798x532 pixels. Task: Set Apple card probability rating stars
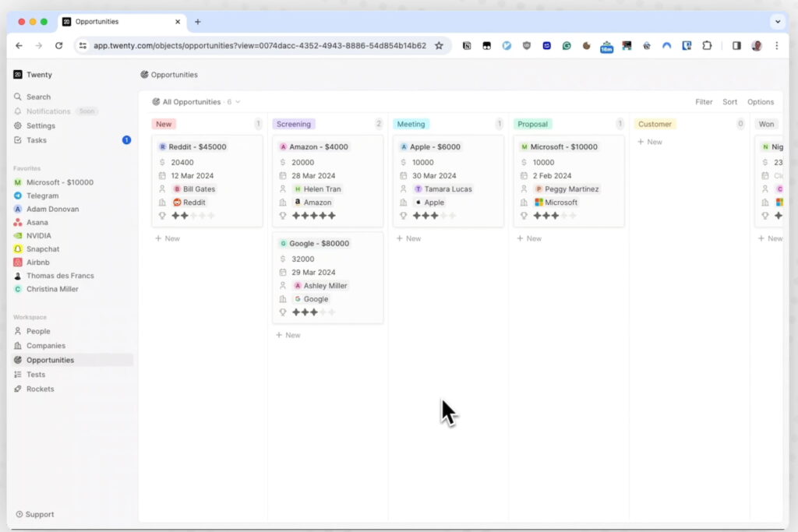(x=434, y=216)
